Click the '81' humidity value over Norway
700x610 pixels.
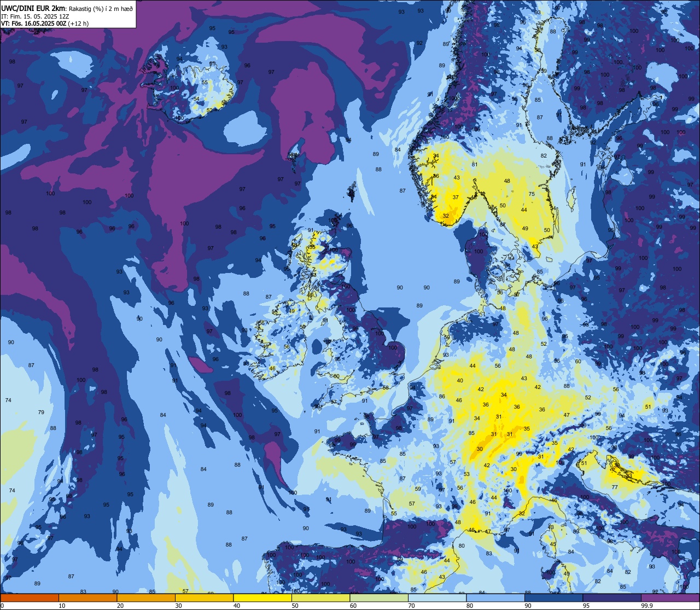coord(475,164)
